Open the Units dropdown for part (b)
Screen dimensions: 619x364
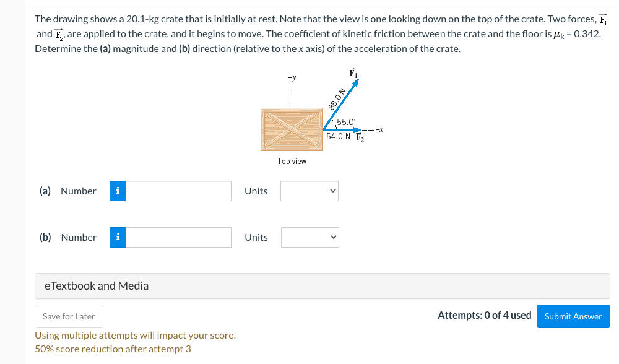tap(309, 237)
